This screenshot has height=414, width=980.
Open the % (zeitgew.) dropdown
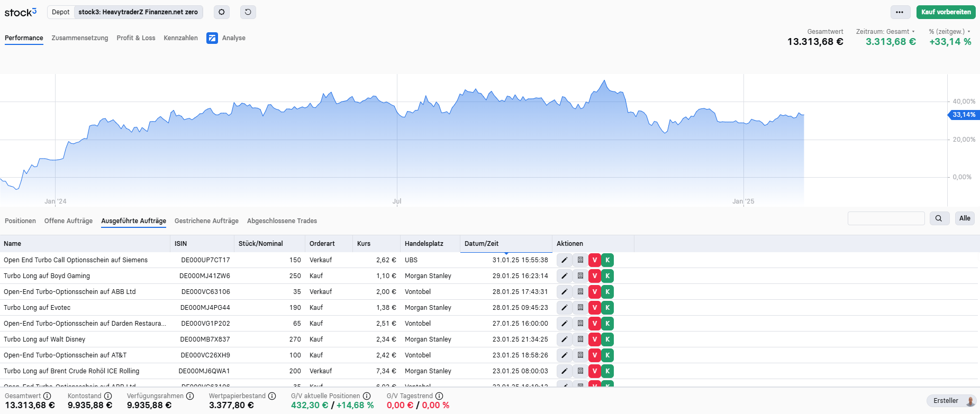coord(950,32)
